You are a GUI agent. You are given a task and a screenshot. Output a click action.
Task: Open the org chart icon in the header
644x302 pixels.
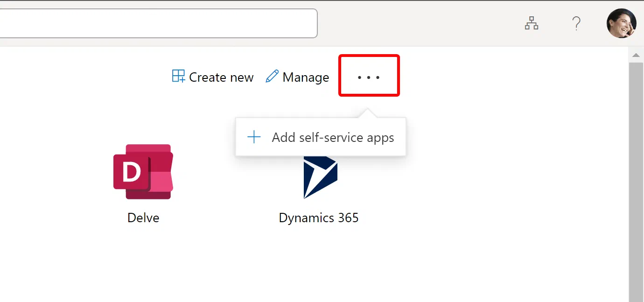pyautogui.click(x=532, y=23)
